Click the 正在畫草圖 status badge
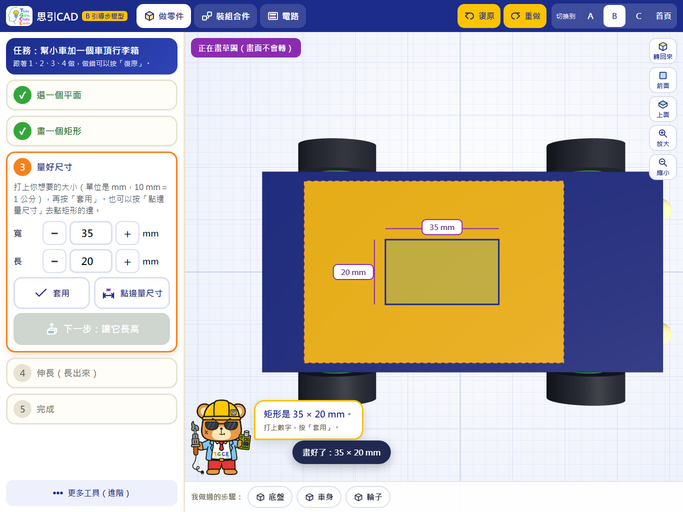Screen dimensions: 683x512 tap(246, 48)
